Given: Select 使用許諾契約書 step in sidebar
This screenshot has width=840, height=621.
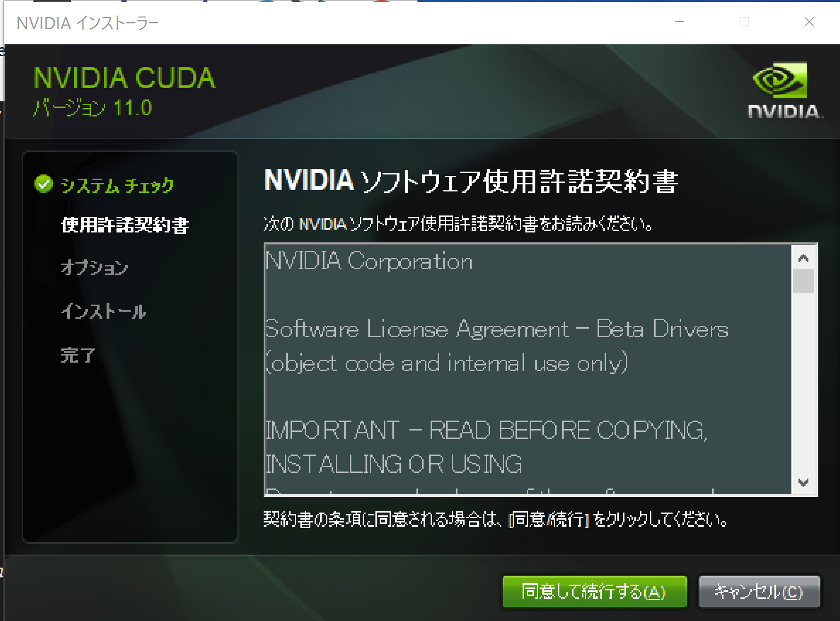Looking at the screenshot, I should (x=125, y=225).
